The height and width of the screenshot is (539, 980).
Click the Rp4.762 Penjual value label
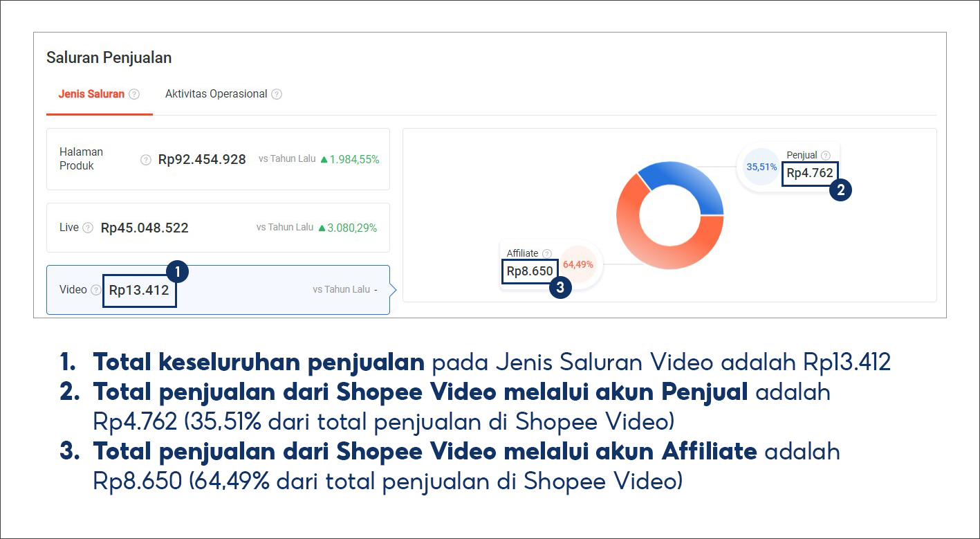pos(810,174)
